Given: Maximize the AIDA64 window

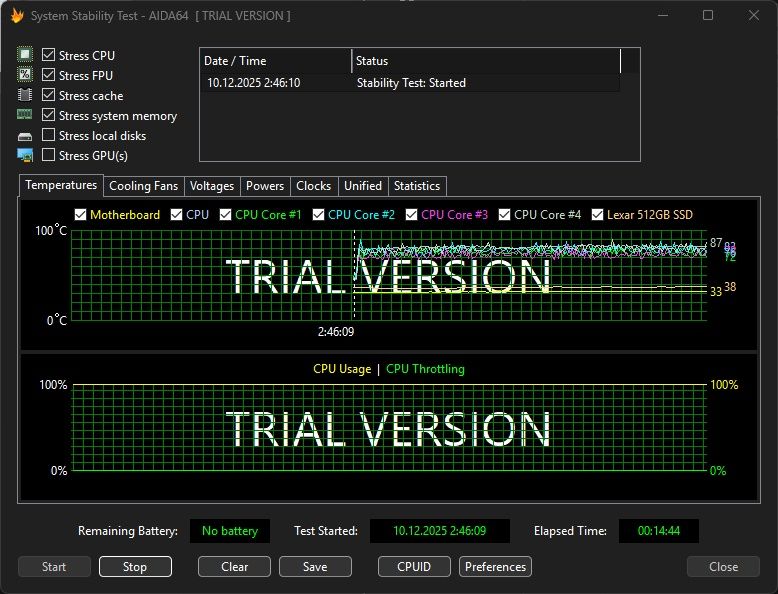Looking at the screenshot, I should coord(708,15).
